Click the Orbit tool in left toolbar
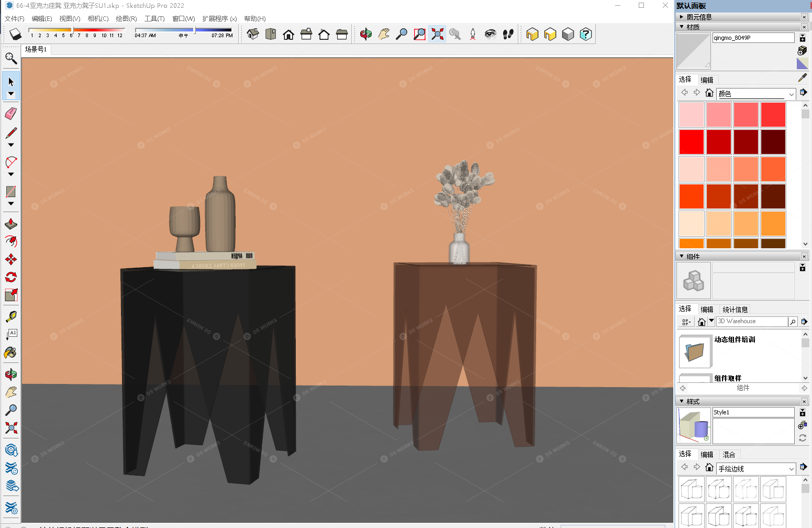The image size is (812, 528). pyautogui.click(x=11, y=374)
